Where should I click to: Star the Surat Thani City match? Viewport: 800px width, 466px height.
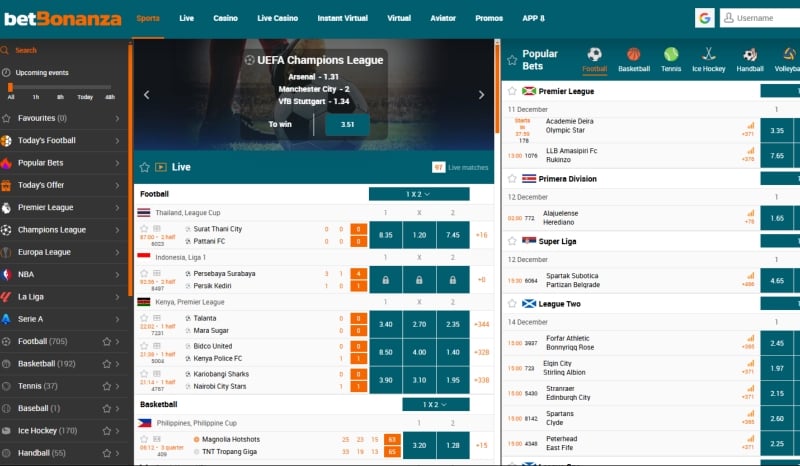click(x=144, y=229)
